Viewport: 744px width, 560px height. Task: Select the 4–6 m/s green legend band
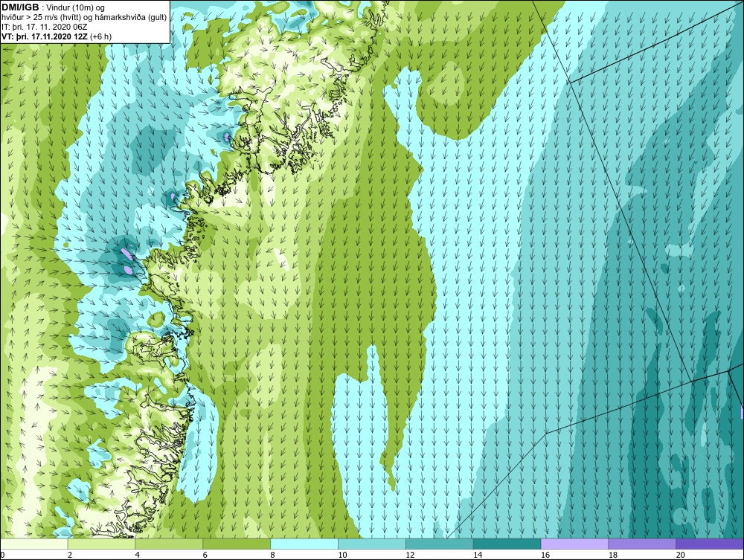[169, 544]
